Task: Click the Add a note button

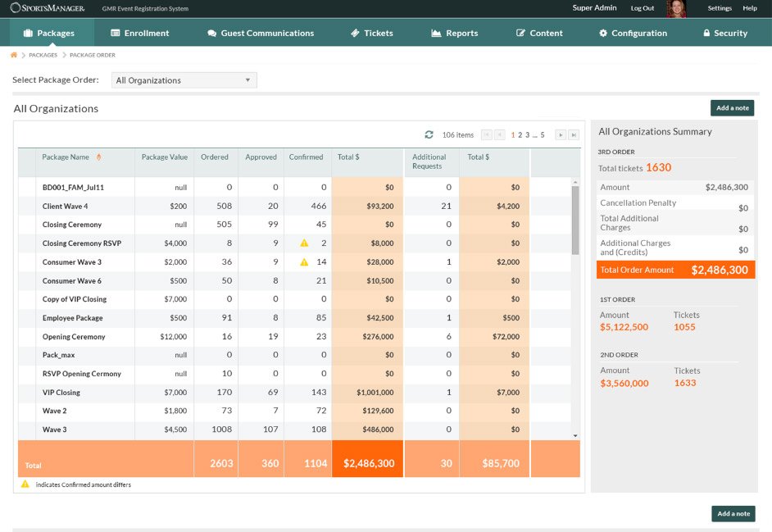Action: [x=732, y=107]
